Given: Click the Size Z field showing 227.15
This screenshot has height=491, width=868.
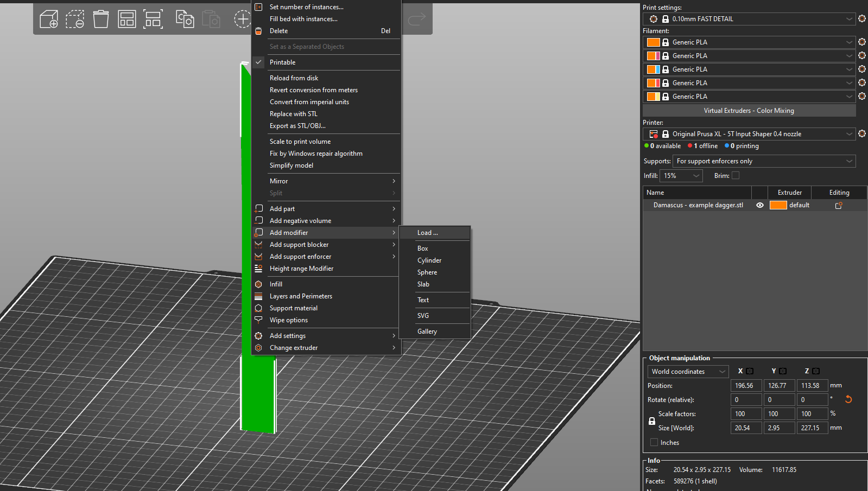Looking at the screenshot, I should [x=813, y=428].
